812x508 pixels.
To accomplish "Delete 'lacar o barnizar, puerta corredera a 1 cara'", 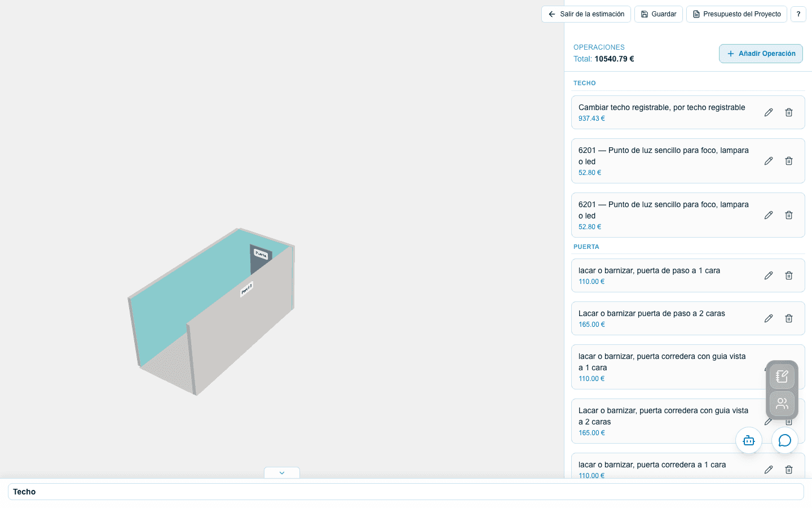I will click(x=789, y=470).
